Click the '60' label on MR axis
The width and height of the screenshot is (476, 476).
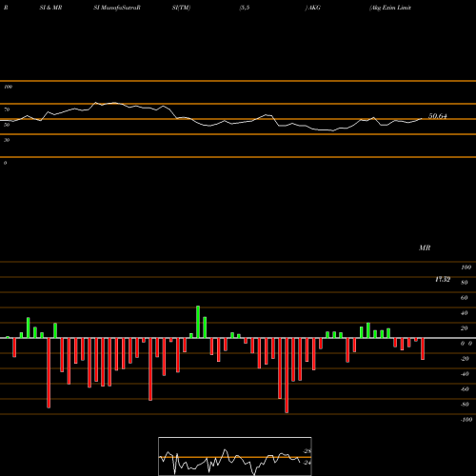click(x=464, y=298)
